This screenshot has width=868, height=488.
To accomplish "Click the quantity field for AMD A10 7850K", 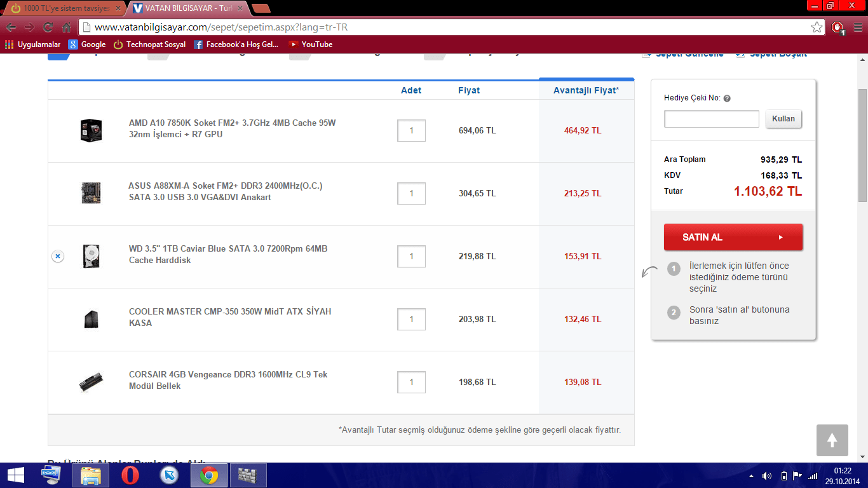I will point(411,130).
